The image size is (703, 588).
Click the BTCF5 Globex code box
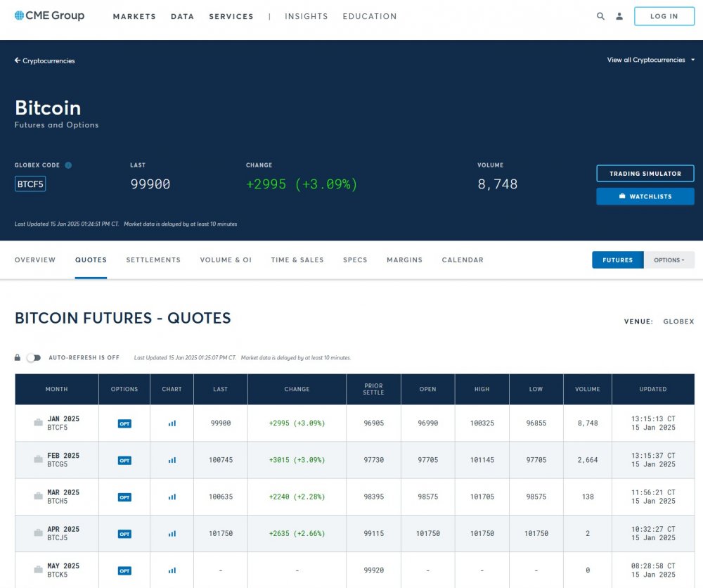click(30, 184)
